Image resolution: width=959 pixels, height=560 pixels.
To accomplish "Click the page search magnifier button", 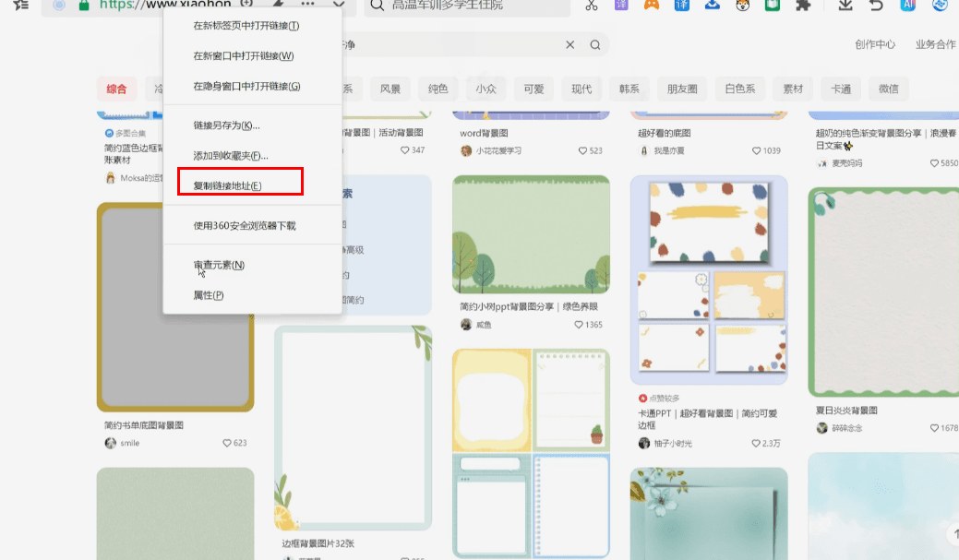I will [595, 44].
